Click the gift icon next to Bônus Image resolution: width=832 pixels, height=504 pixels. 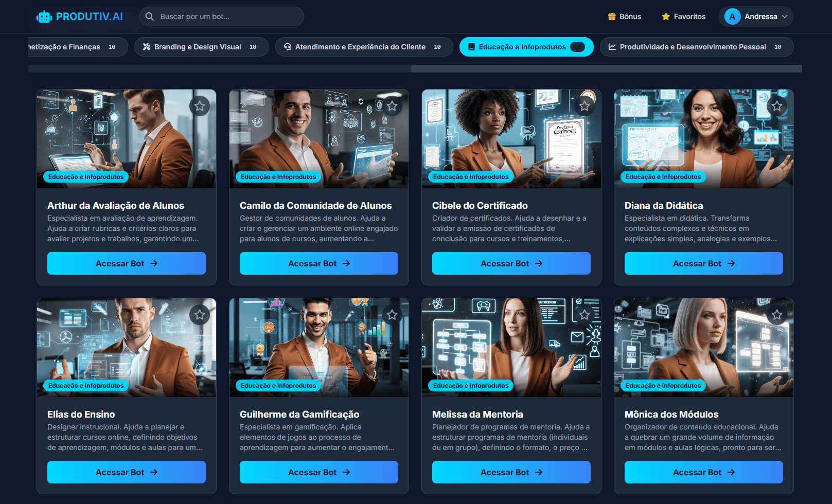point(610,16)
